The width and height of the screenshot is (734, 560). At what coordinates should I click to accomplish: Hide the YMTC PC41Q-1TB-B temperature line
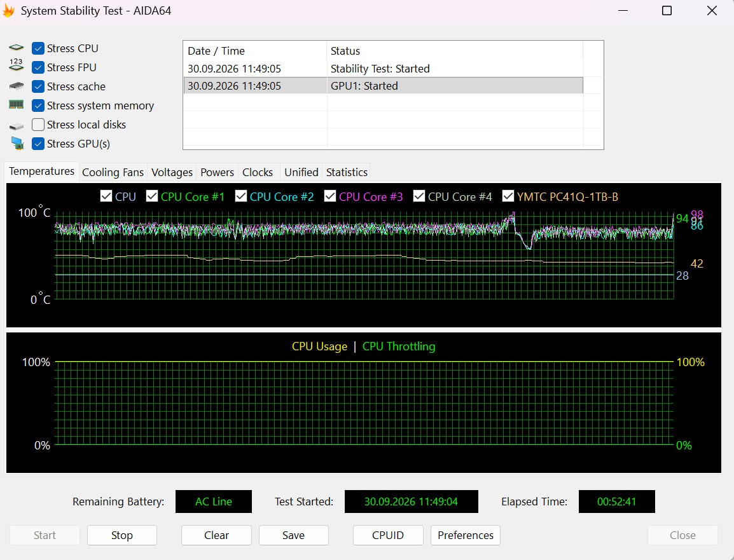click(508, 196)
